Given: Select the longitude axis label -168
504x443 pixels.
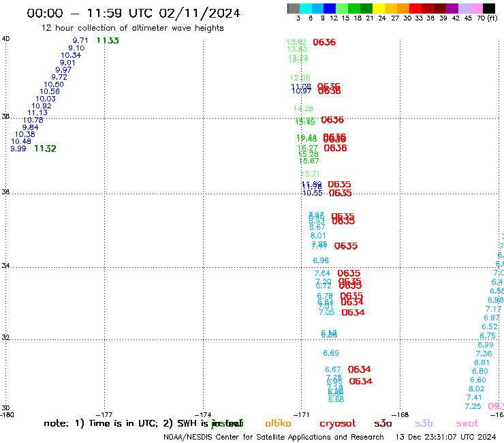Looking at the screenshot, I should click(x=400, y=415).
